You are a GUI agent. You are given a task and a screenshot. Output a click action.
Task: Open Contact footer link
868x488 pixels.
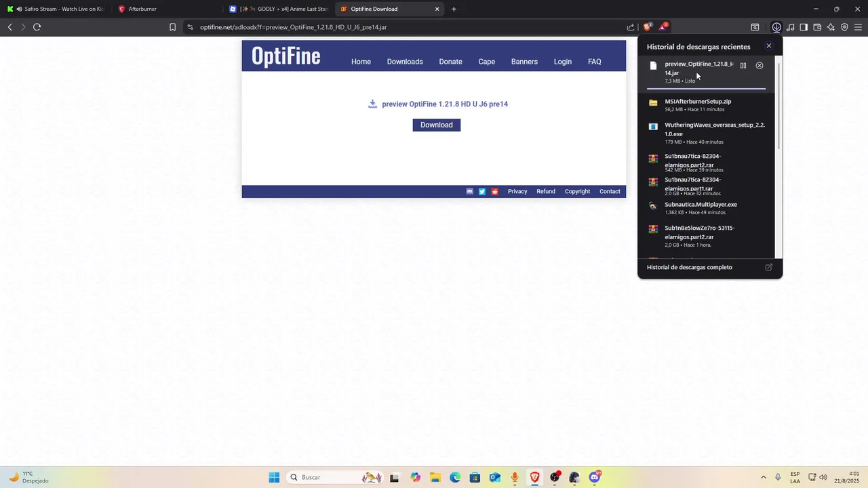(x=610, y=192)
